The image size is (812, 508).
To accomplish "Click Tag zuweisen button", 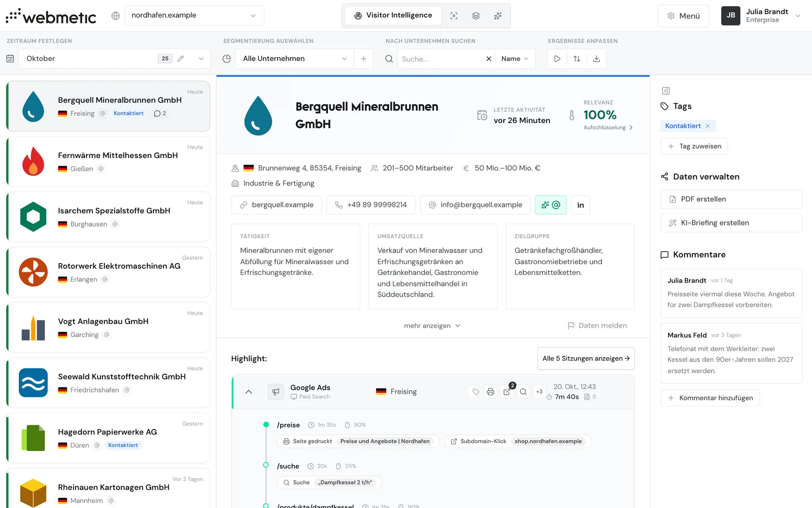I will coord(694,146).
